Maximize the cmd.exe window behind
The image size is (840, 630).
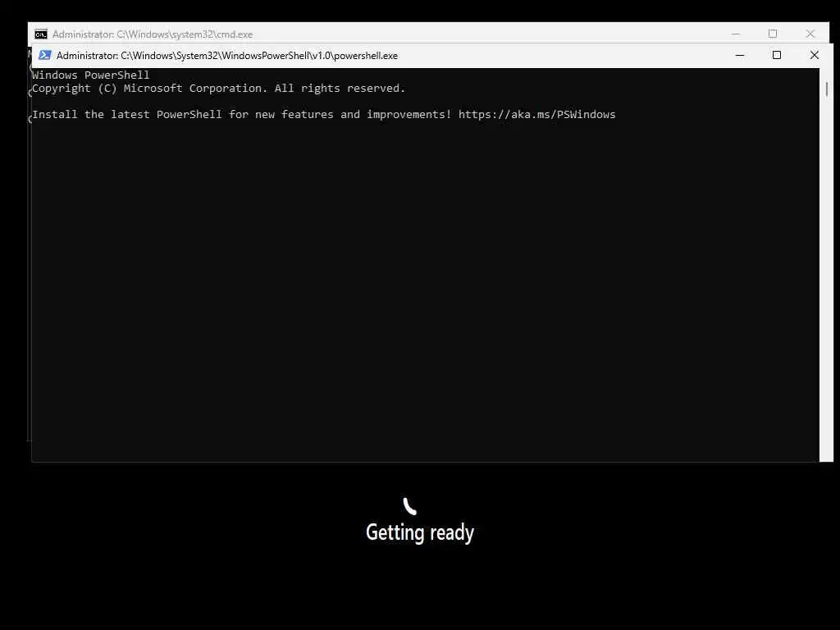(x=773, y=34)
